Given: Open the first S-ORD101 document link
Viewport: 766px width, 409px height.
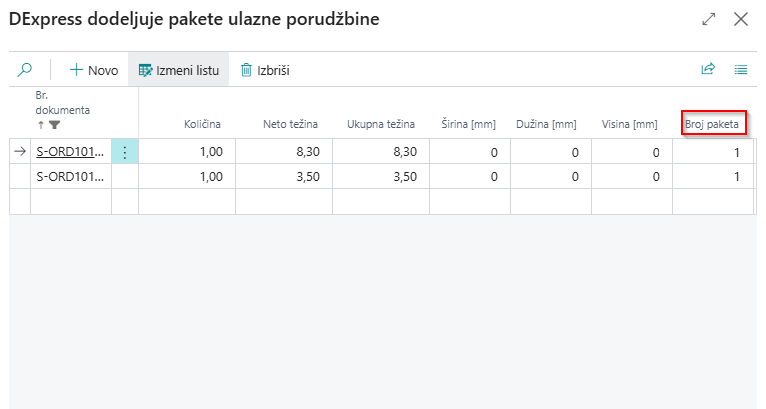Looking at the screenshot, I should click(70, 152).
